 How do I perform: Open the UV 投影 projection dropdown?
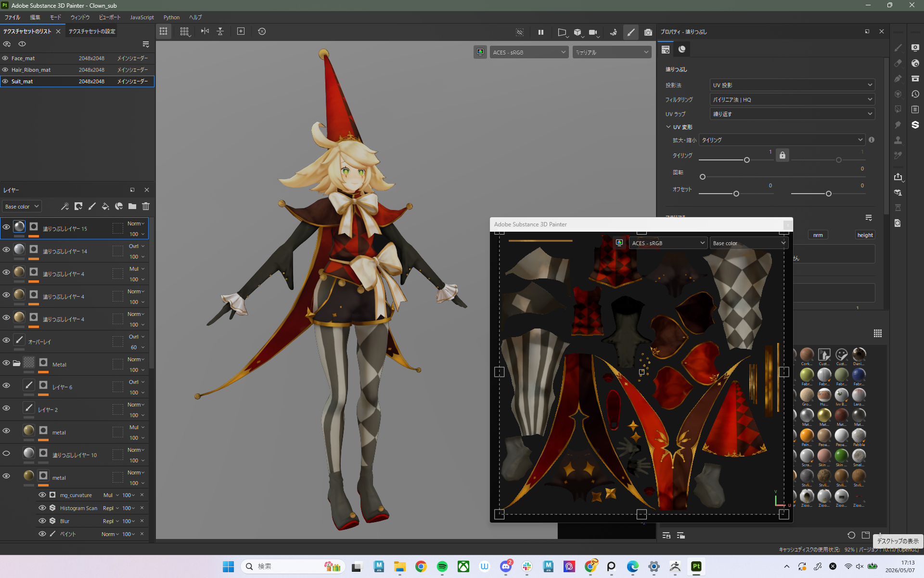[x=792, y=85]
